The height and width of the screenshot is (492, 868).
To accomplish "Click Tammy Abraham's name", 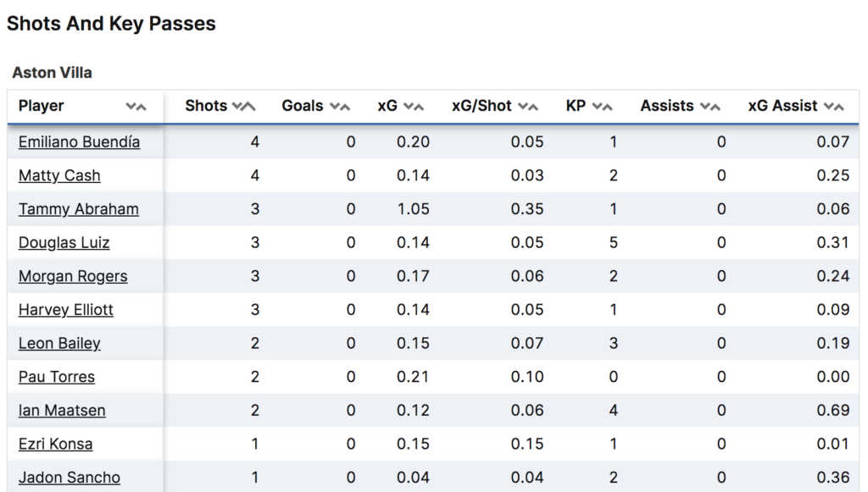I will [78, 209].
